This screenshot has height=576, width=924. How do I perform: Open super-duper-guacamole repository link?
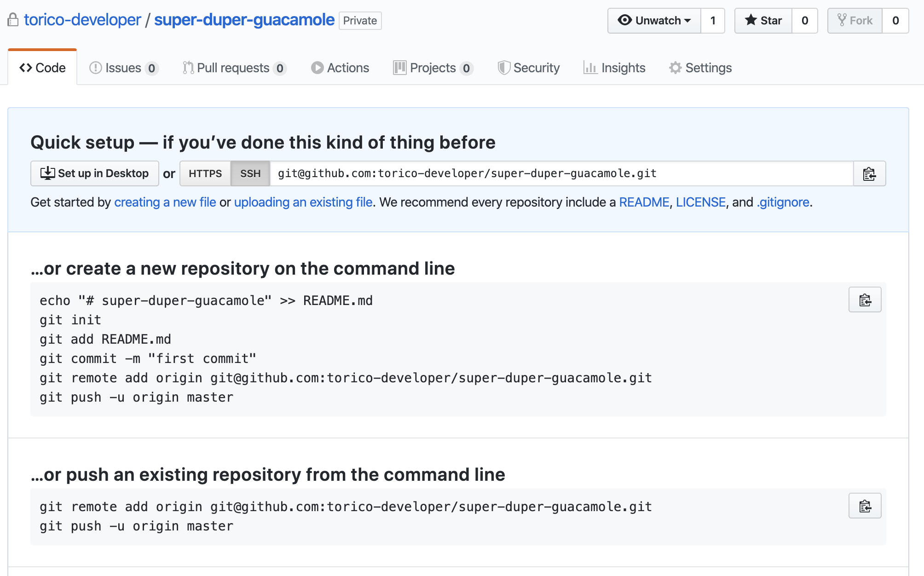(x=244, y=20)
